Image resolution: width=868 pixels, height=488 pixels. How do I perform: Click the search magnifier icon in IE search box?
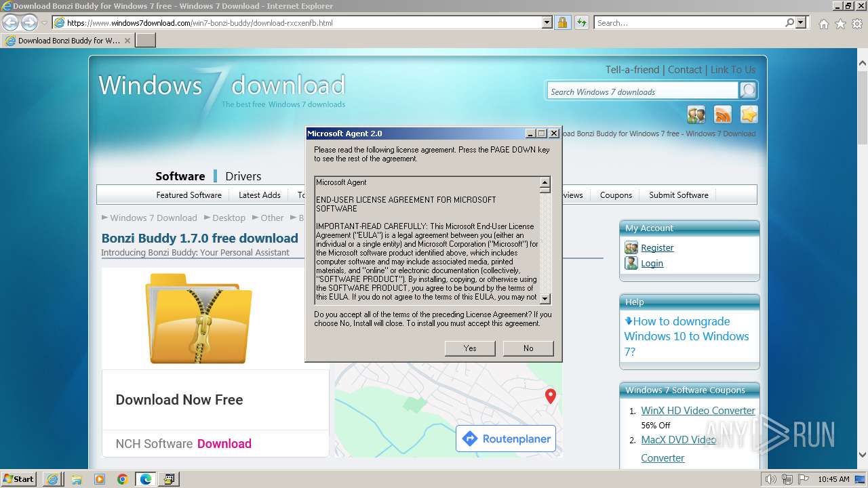click(x=789, y=22)
